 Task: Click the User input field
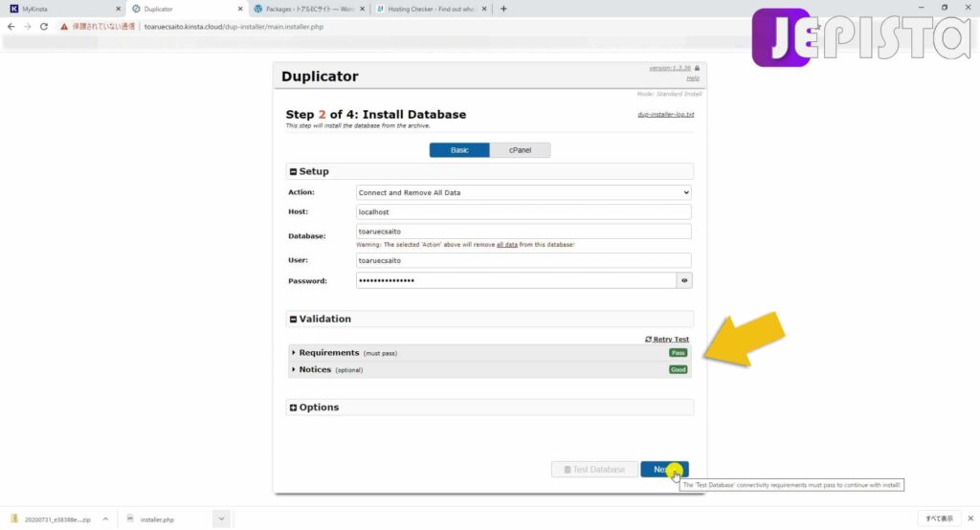[x=523, y=260]
